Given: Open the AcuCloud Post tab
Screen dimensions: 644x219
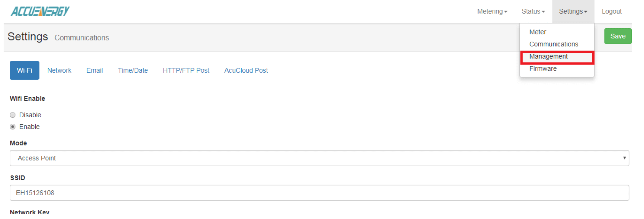Looking at the screenshot, I should 246,70.
